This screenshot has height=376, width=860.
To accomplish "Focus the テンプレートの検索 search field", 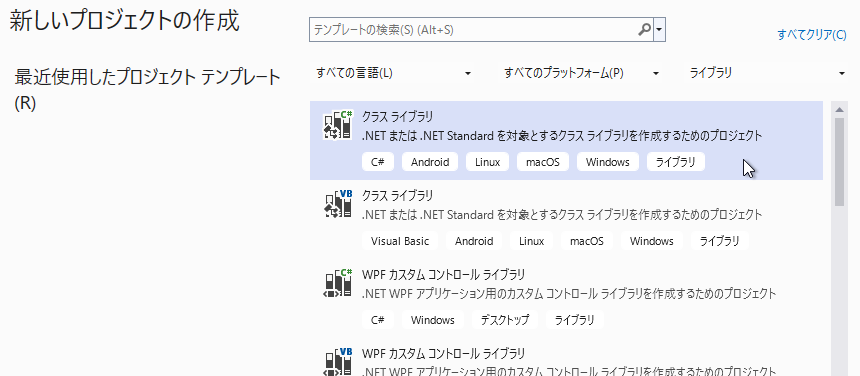I will coord(474,30).
